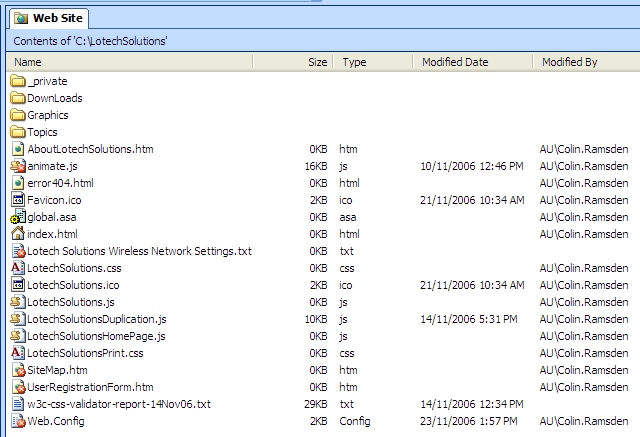Click the LotechSolutions.js script icon
This screenshot has width=640, height=437.
pos(18,302)
